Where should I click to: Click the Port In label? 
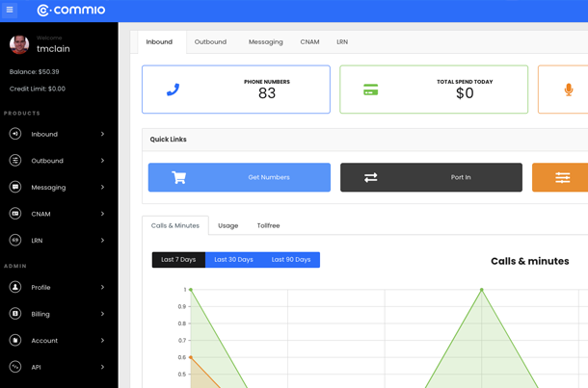click(x=461, y=177)
